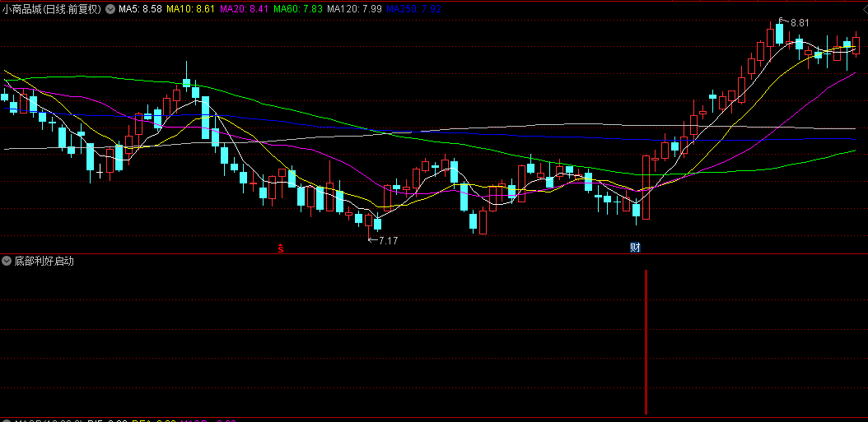The image size is (868, 422).
Task: Select the MA10: 8.61 indicator label
Action: coord(190,9)
